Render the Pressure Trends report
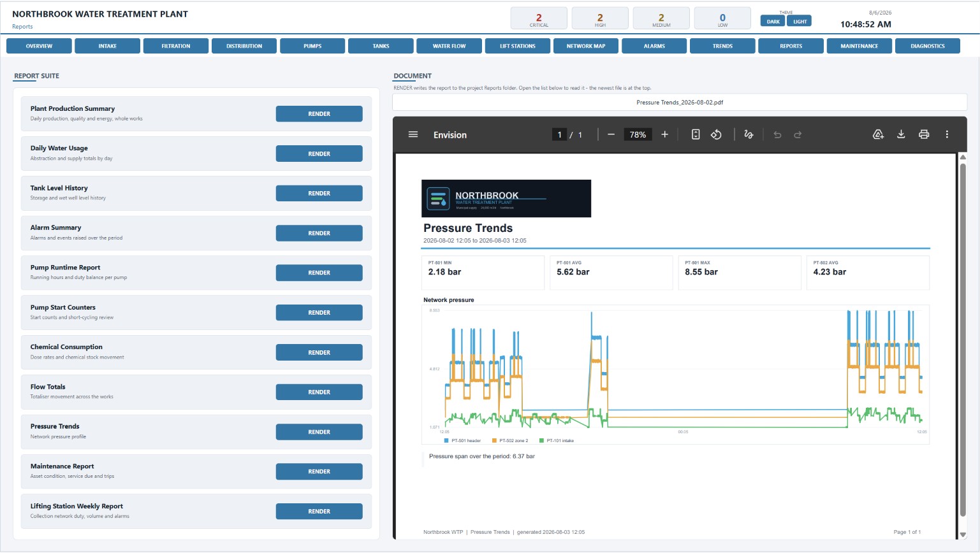 (319, 432)
